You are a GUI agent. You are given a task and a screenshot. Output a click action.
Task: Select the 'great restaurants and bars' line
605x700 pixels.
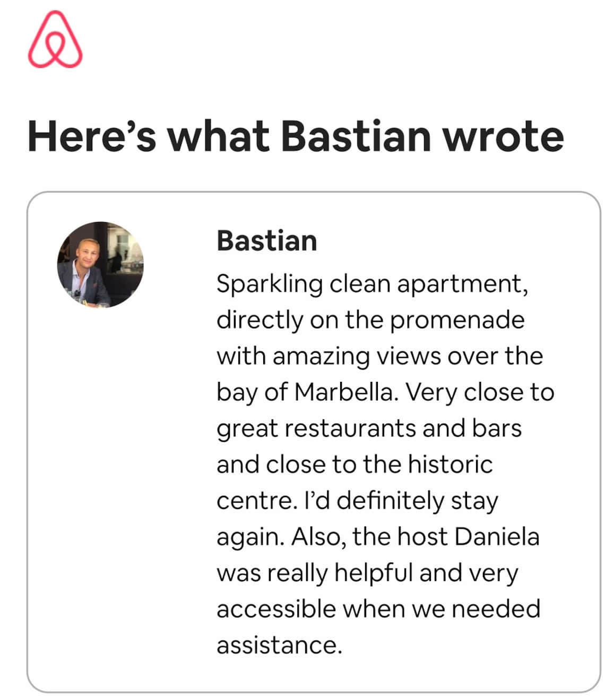tap(369, 428)
